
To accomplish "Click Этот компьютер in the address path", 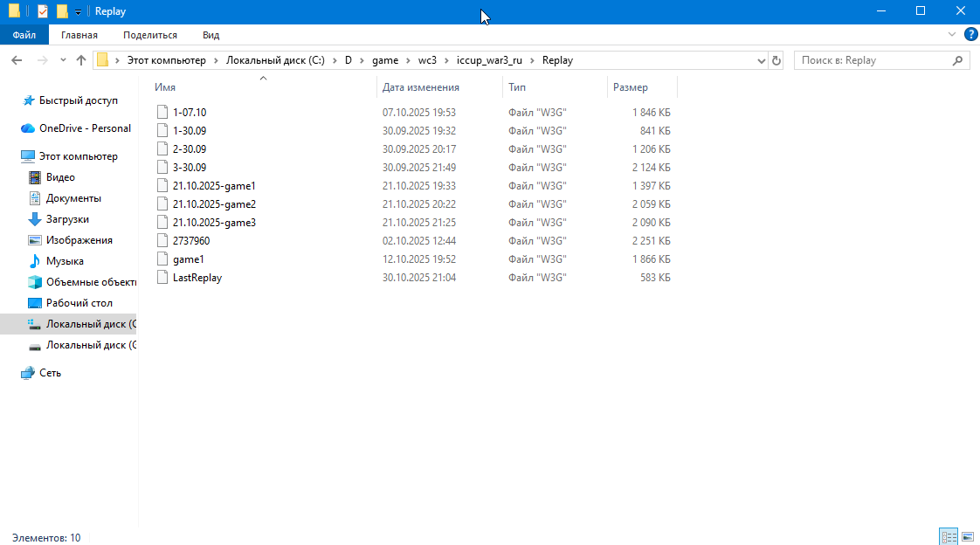I will [166, 60].
